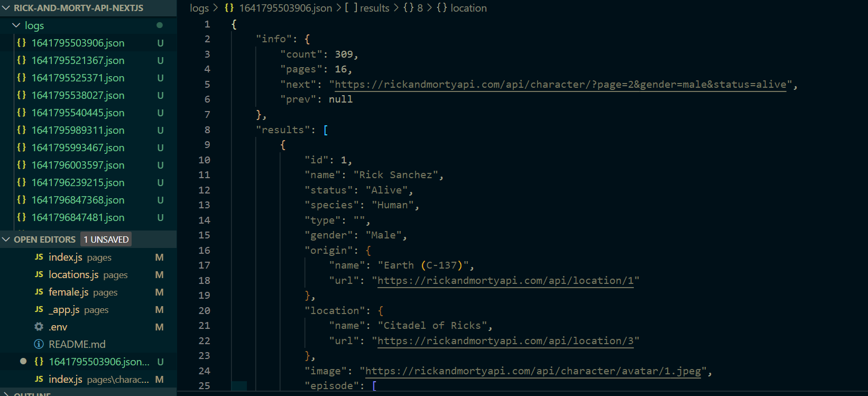868x396 pixels.
Task: Click JSON icon beside 1641795521367.json
Action: tap(22, 60)
